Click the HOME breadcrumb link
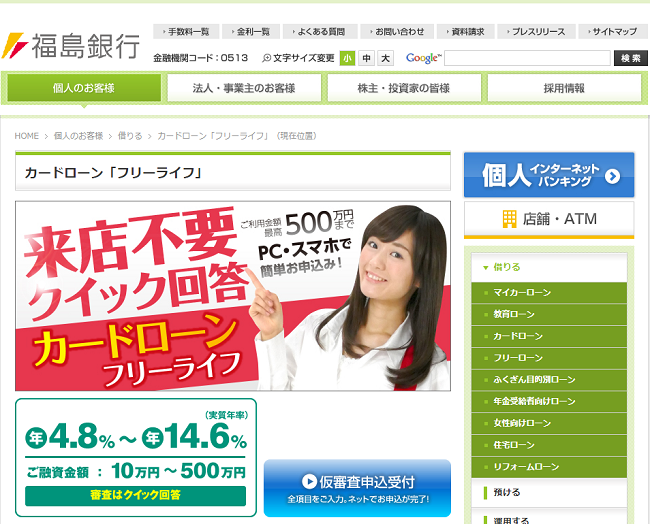The height and width of the screenshot is (524, 650). coord(27,136)
